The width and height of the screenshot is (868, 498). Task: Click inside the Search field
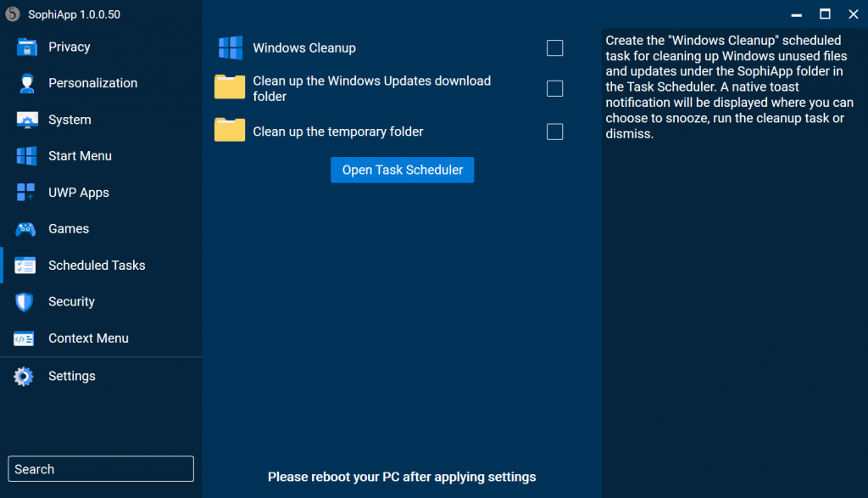(x=100, y=468)
